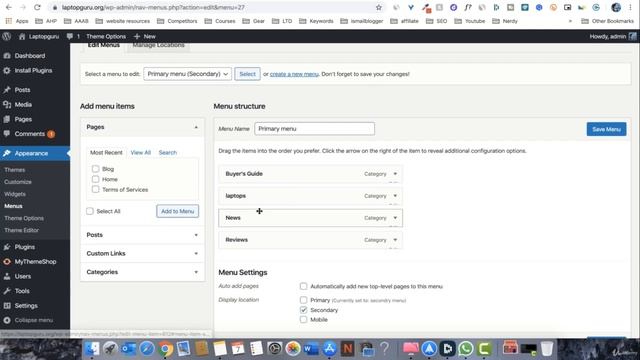This screenshot has height=360, width=640.
Task: Open Tools in the admin sidebar
Action: click(x=22, y=291)
